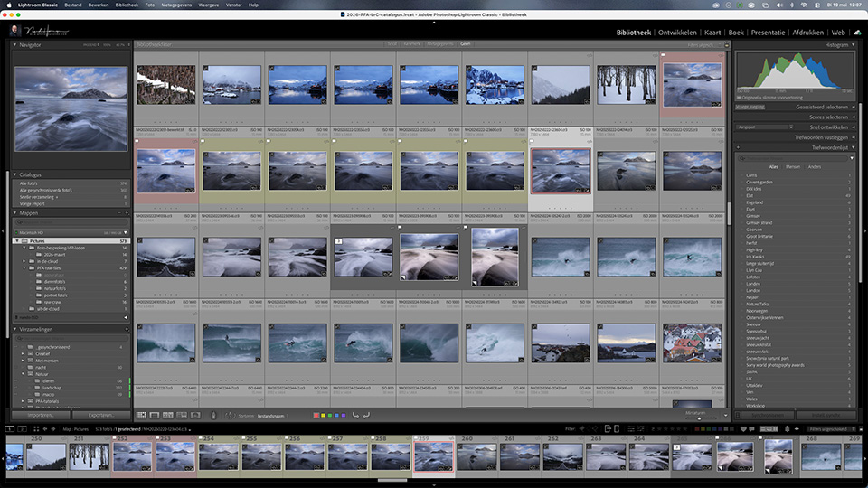Click the second sync-status filter icon
Screen dimensions: 868x488
pyautogui.click(x=617, y=428)
